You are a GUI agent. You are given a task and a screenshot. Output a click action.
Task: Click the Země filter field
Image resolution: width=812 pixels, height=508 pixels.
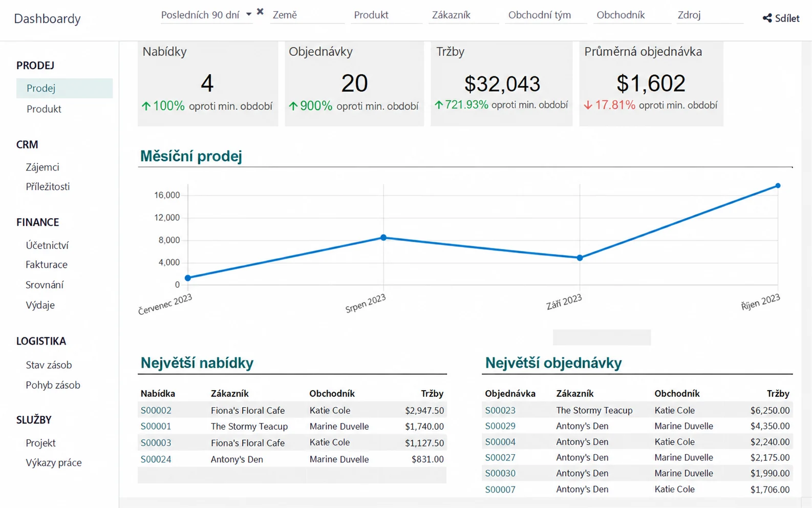307,15
